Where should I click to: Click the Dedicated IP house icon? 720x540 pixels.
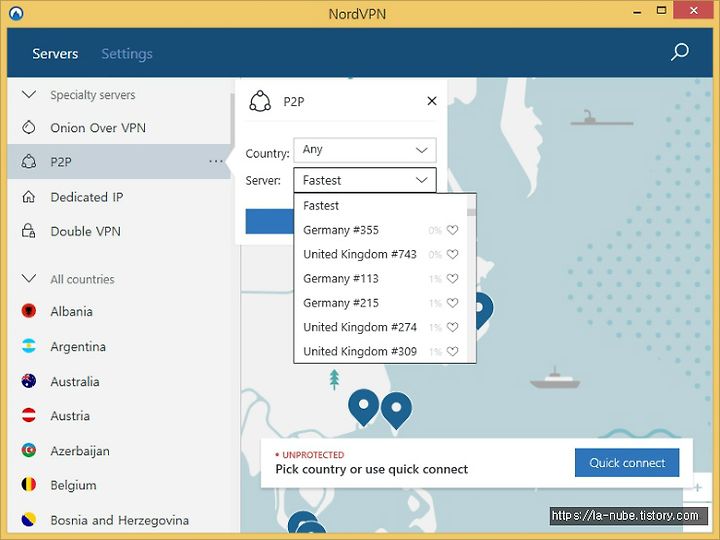(28, 197)
